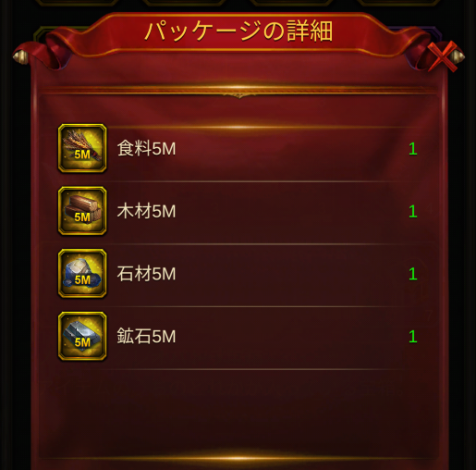Click the 5M badge on the wood icon

(82, 217)
